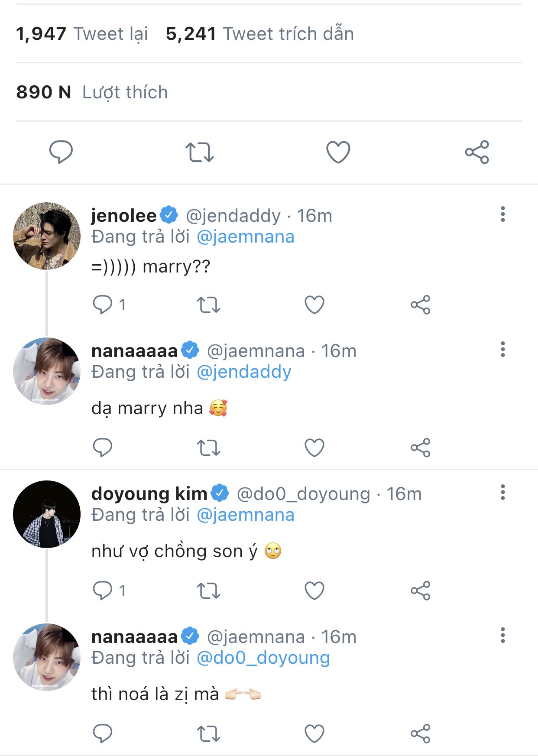Retweet 'thì noá là zị mà' tweet

(208, 733)
